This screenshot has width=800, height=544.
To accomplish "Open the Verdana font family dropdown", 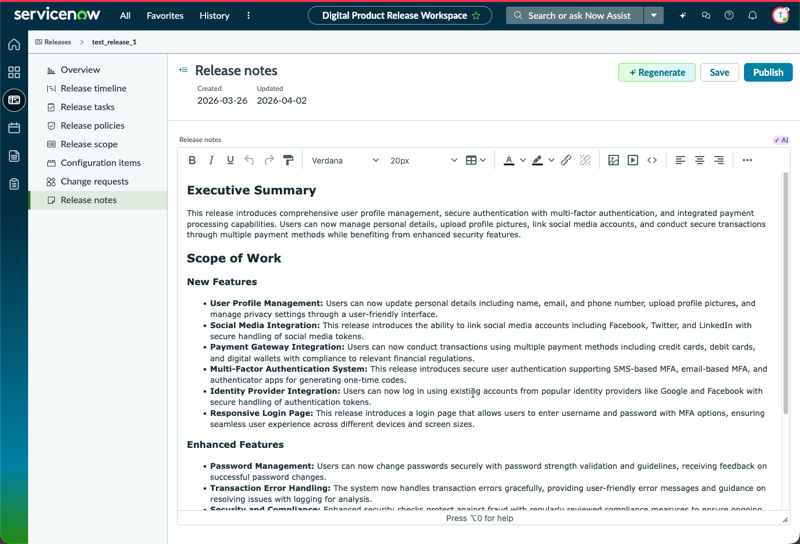I will click(x=345, y=160).
